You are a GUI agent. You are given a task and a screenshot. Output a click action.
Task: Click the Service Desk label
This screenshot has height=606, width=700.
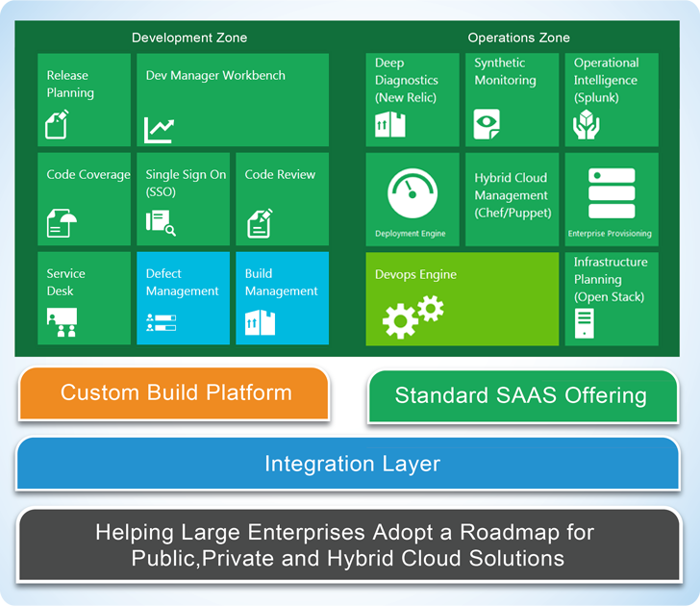pyautogui.click(x=66, y=282)
